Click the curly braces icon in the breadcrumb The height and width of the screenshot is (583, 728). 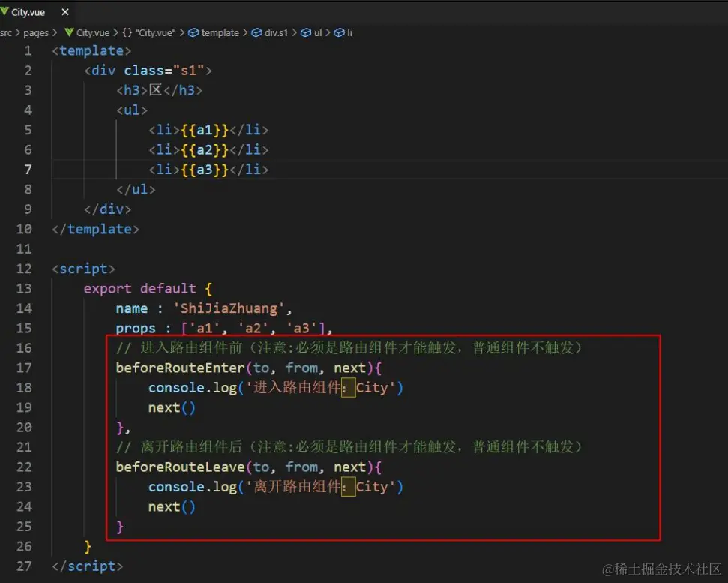pyautogui.click(x=127, y=32)
